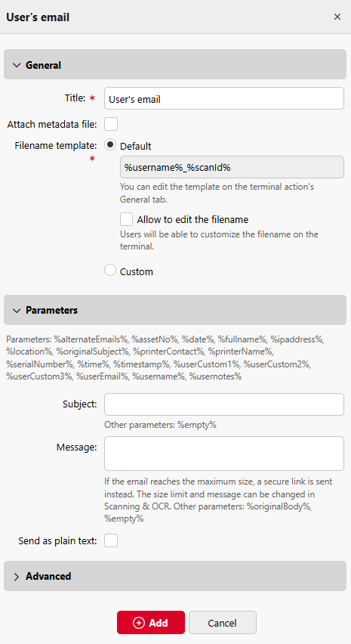Click the General section header
The height and width of the screenshot is (644, 351).
pos(175,64)
